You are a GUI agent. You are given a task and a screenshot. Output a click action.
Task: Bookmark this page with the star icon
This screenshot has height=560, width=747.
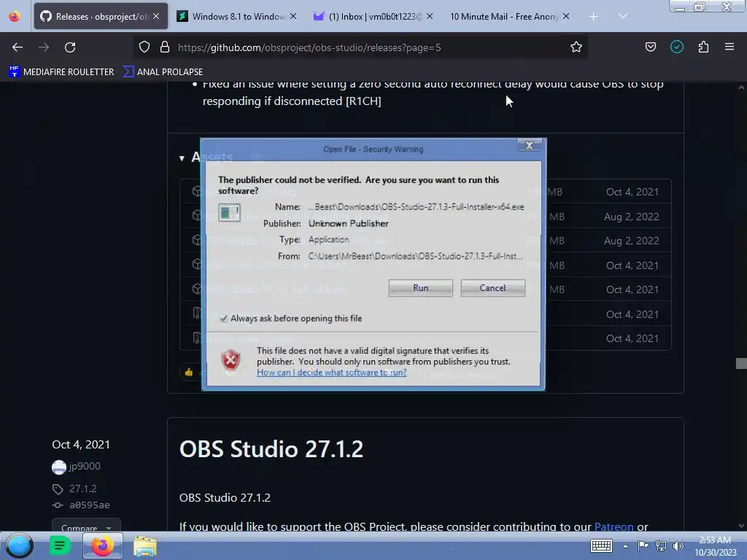576,47
